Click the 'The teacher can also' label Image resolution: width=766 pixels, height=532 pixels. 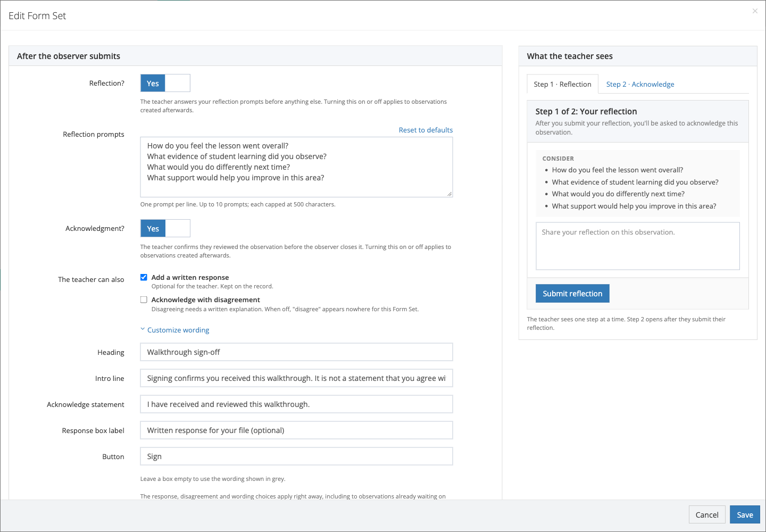pyautogui.click(x=91, y=279)
